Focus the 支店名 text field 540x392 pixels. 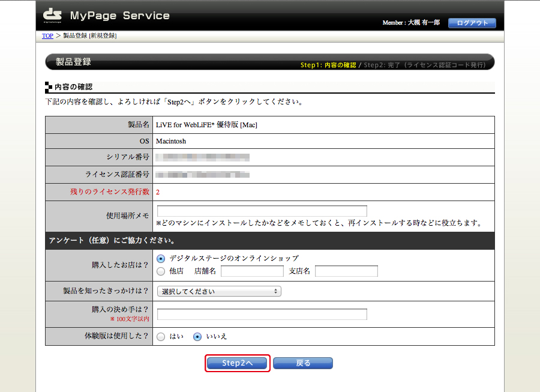click(346, 271)
